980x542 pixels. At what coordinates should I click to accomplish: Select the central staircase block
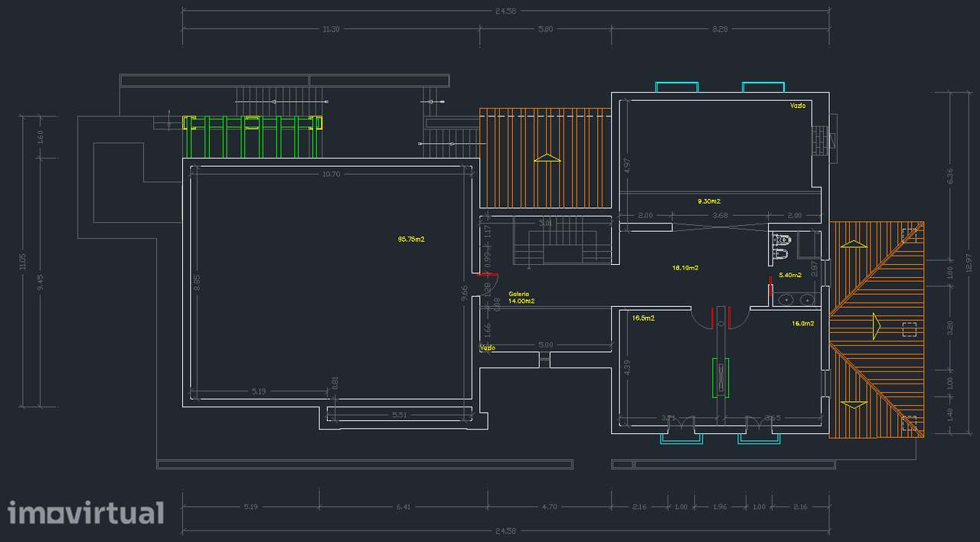point(562,241)
